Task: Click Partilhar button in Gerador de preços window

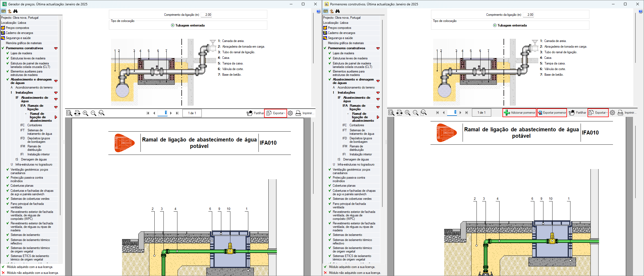Action: point(255,113)
